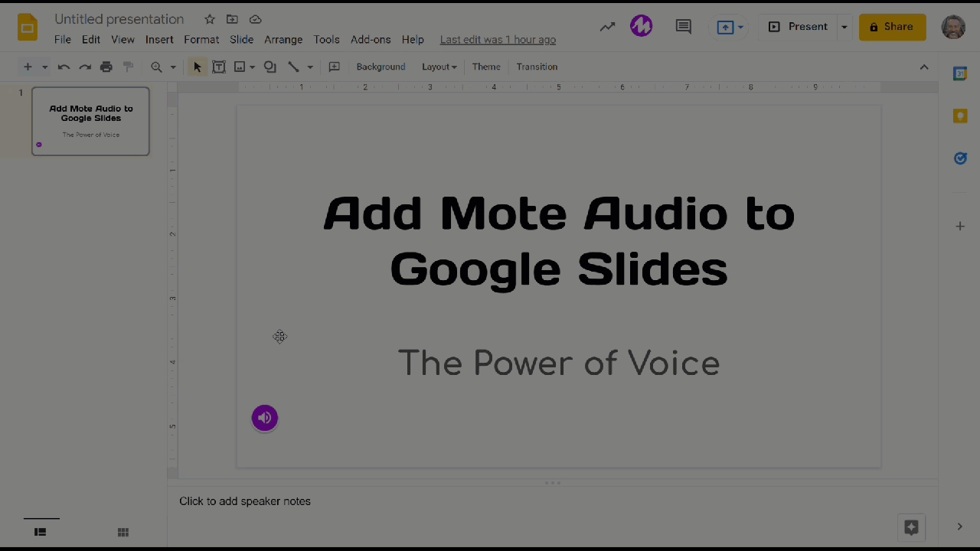Open the Layout dropdown
The width and height of the screenshot is (980, 551).
pyautogui.click(x=439, y=67)
